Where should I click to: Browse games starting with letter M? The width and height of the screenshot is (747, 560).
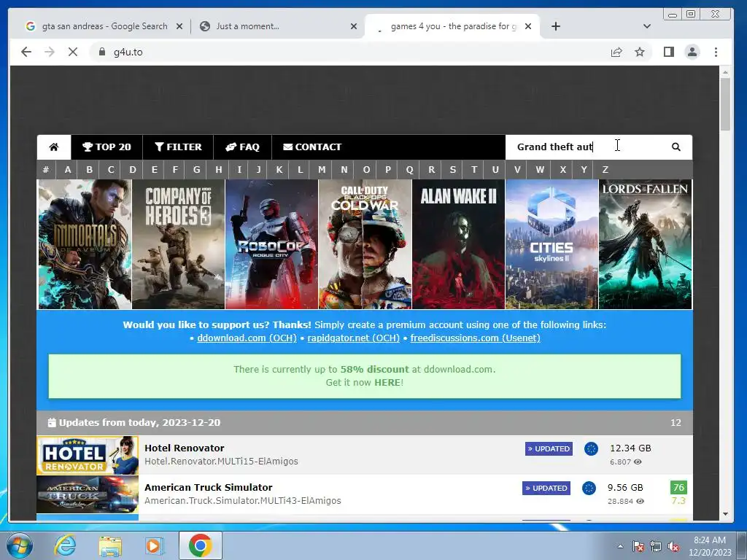[322, 169]
